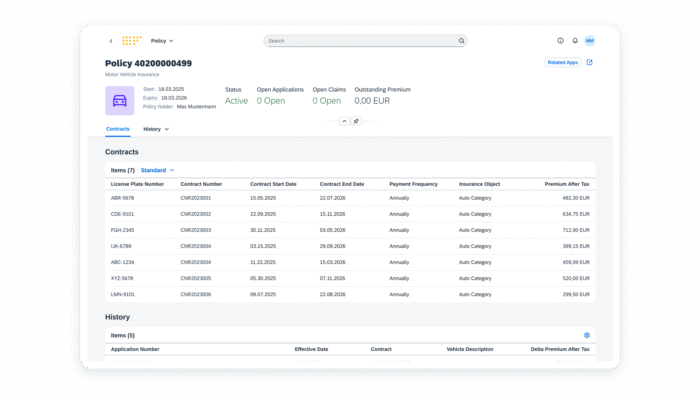Click 0 Open under Open Claims

tap(326, 101)
